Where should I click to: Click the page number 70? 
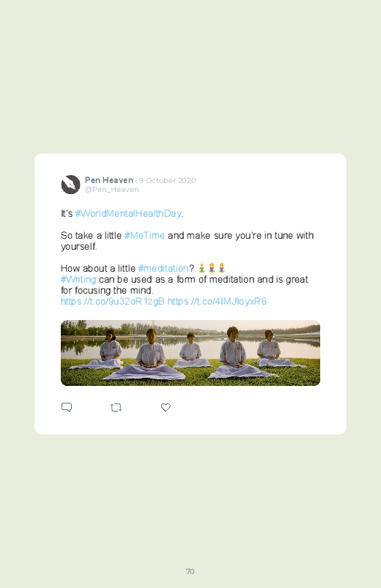(190, 571)
